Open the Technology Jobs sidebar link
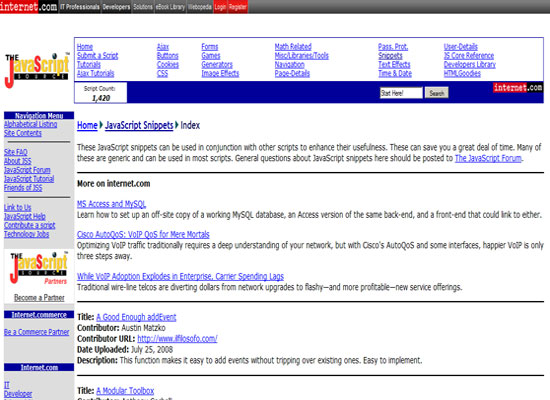This screenshot has width=550, height=400. [x=26, y=234]
